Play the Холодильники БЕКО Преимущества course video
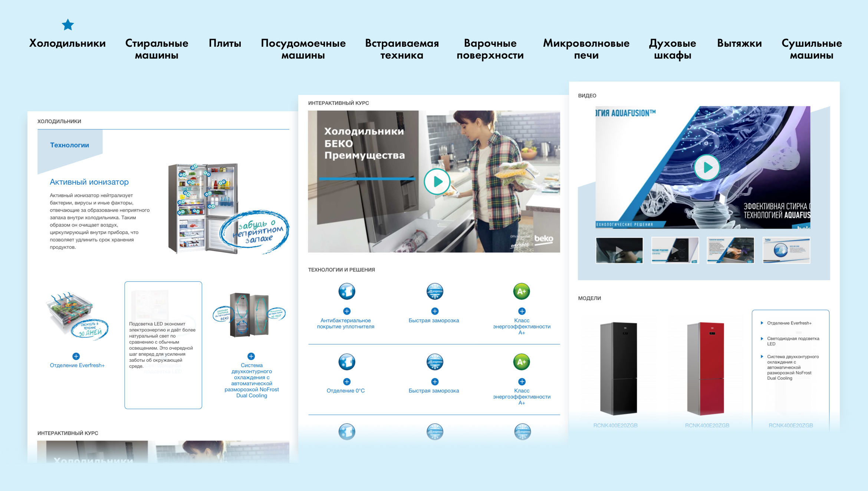The width and height of the screenshot is (868, 491). 437,182
